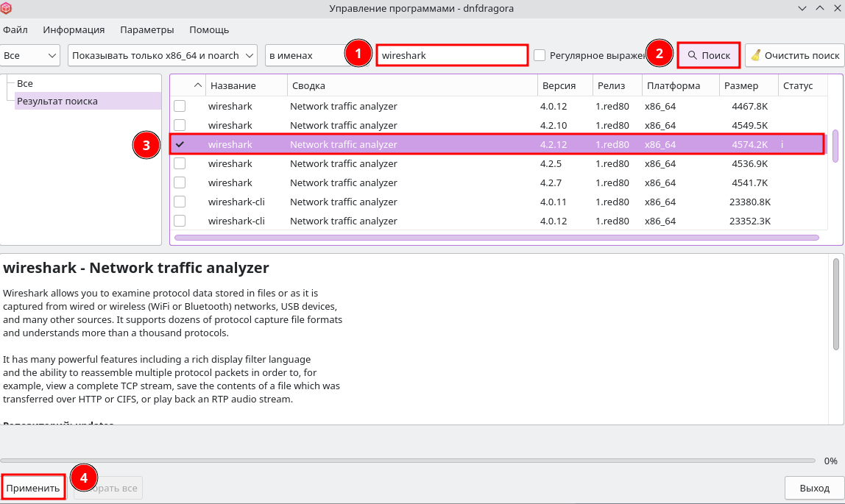845x504 pixels.
Task: Open the Файл menu
Action: 15,30
